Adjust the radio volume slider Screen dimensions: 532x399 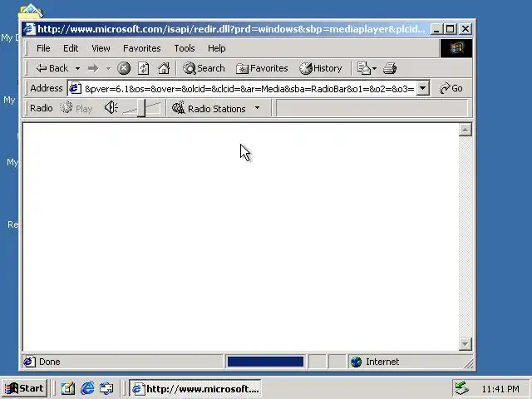pyautogui.click(x=141, y=109)
